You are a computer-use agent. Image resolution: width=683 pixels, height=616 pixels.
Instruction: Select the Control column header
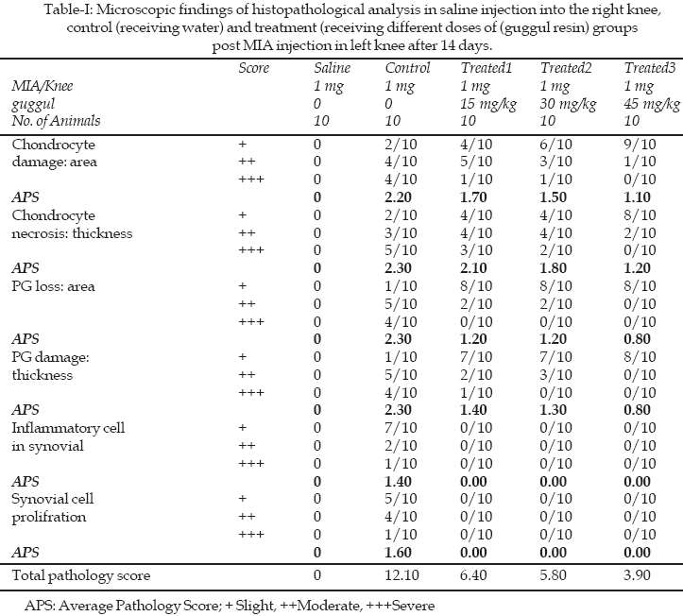coord(407,68)
